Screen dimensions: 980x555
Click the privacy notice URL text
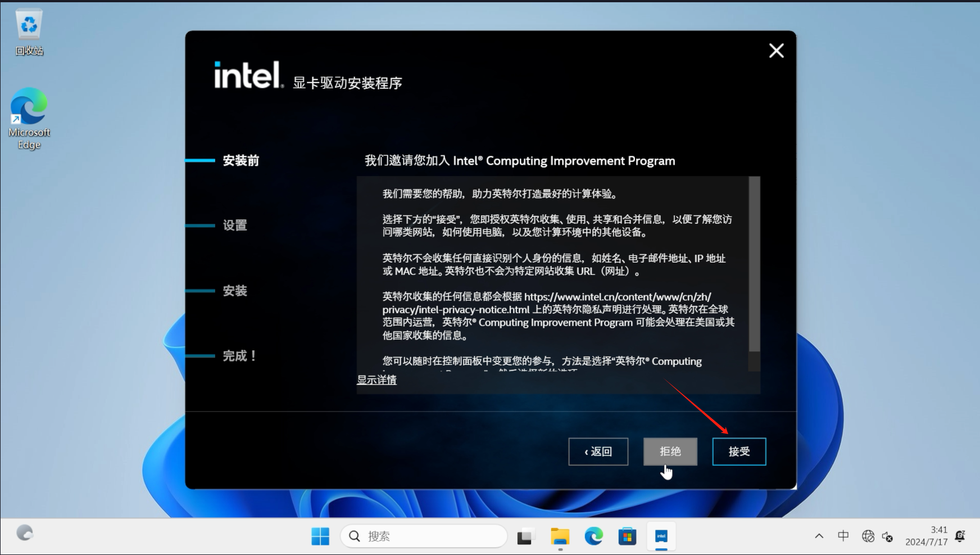point(547,303)
